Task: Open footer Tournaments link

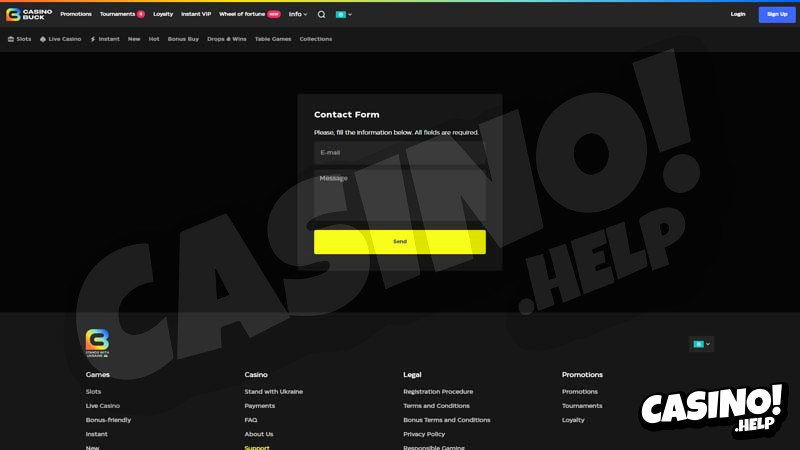Action: click(582, 406)
